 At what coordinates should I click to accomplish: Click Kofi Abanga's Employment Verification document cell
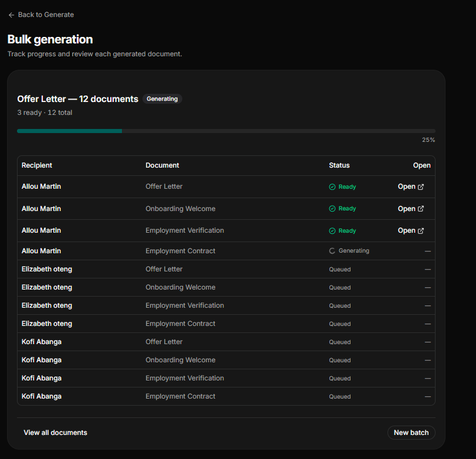tap(185, 378)
